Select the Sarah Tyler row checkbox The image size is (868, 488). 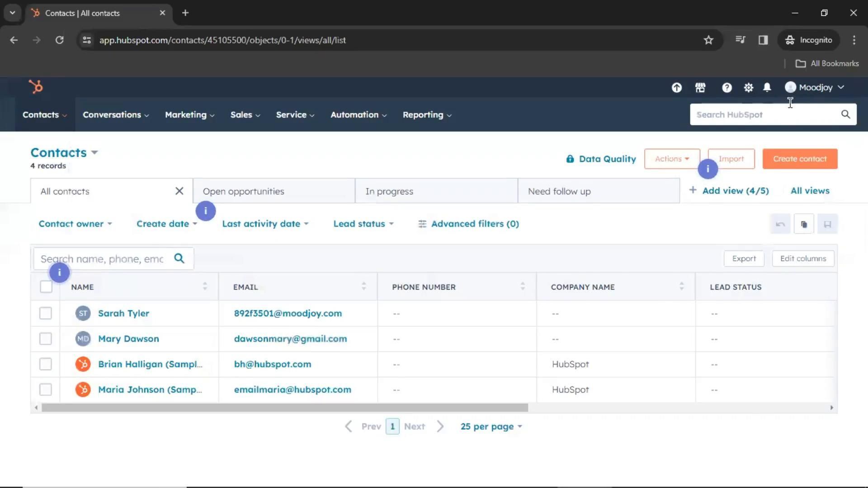click(x=46, y=313)
